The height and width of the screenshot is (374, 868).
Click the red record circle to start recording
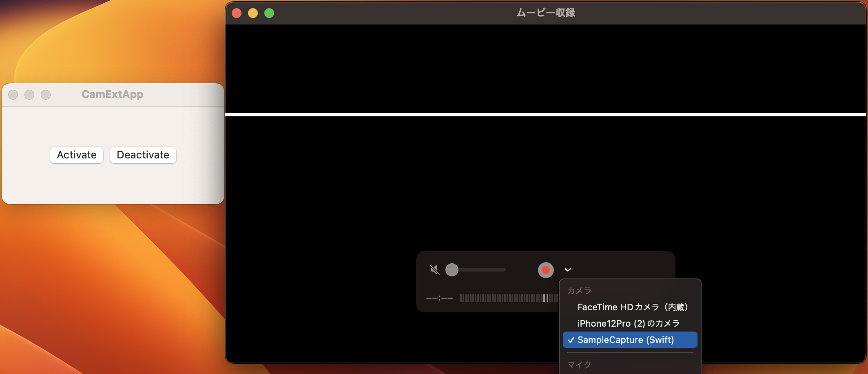(x=546, y=270)
